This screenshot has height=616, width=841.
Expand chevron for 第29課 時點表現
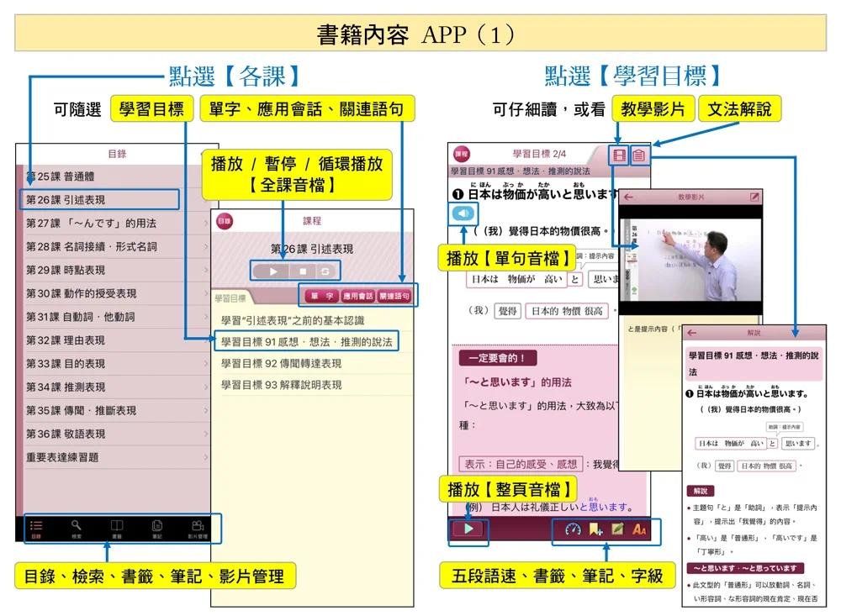pyautogui.click(x=206, y=270)
